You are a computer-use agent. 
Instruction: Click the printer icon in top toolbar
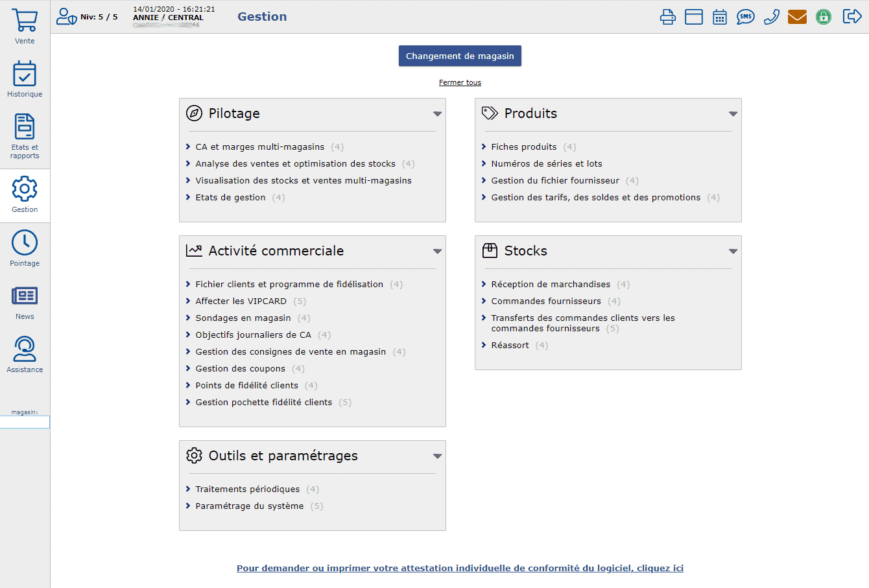tap(667, 17)
